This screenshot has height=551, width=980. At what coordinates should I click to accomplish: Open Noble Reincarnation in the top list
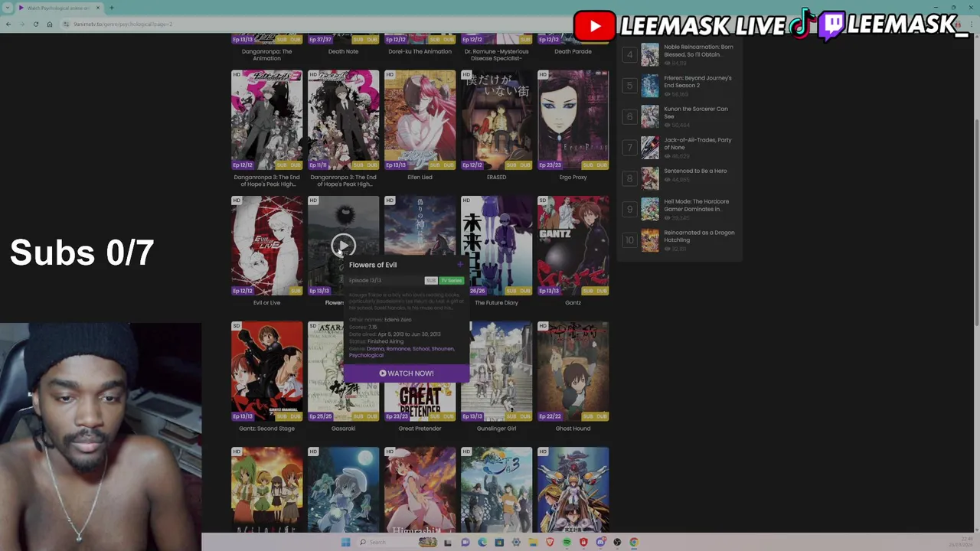(697, 51)
